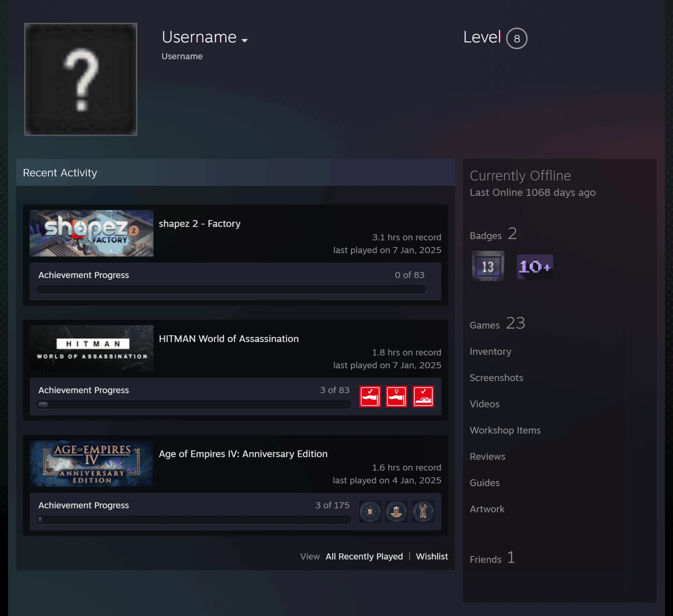Open Workshop Items in the sidebar
This screenshot has height=616, width=673.
pyautogui.click(x=505, y=430)
